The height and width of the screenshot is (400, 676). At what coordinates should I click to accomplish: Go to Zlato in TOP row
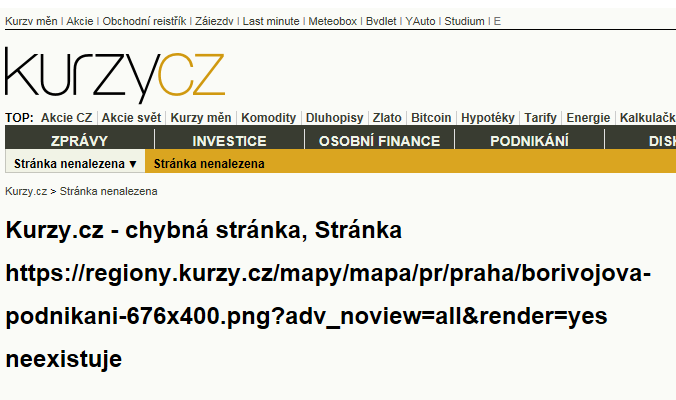click(387, 118)
